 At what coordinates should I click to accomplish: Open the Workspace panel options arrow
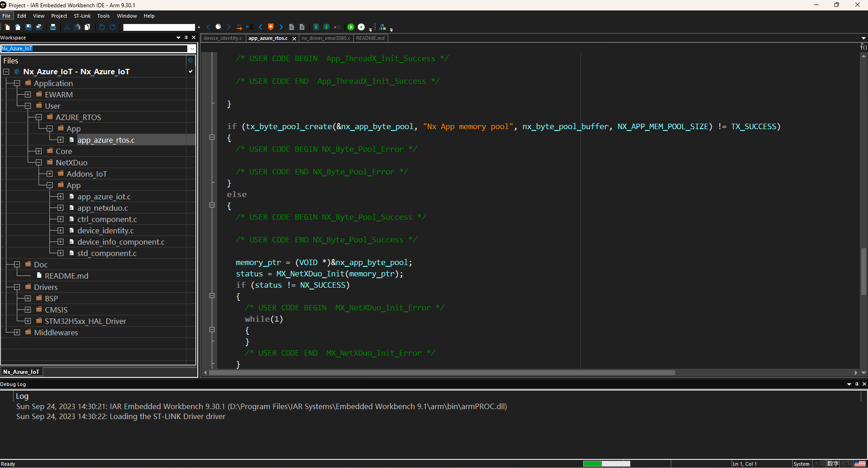click(178, 38)
